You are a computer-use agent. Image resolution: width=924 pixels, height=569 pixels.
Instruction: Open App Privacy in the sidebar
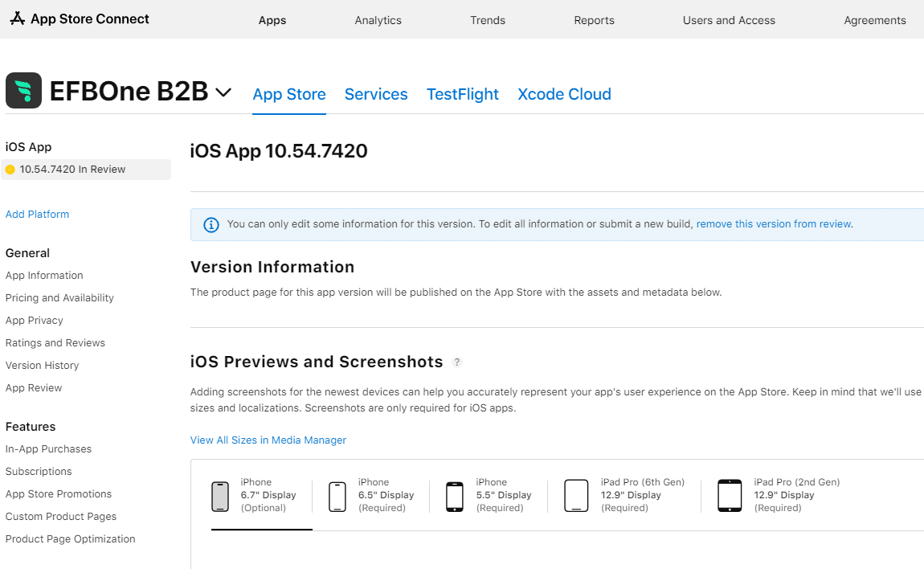pos(35,320)
